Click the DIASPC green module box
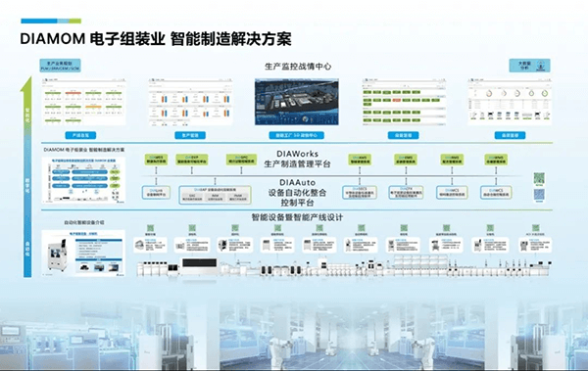 click(x=241, y=160)
